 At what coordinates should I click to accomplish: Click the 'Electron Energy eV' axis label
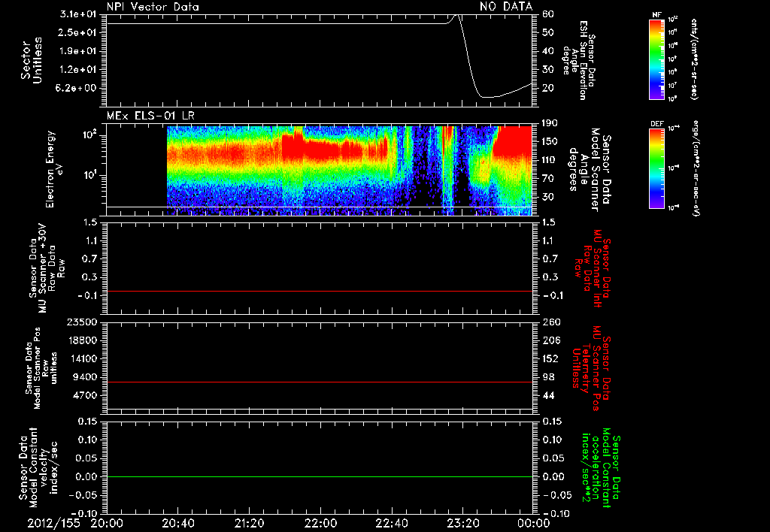pyautogui.click(x=55, y=169)
